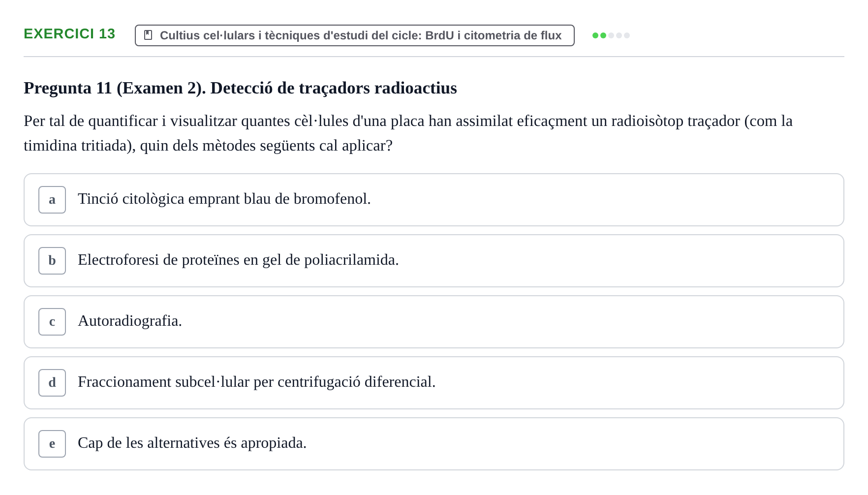Click the fourth grey difficulty dot

(x=619, y=35)
